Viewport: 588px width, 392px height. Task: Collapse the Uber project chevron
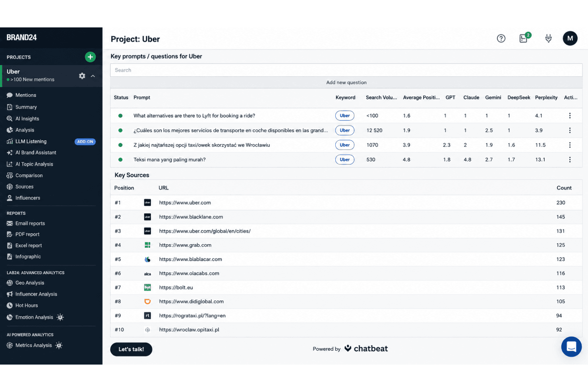(93, 76)
